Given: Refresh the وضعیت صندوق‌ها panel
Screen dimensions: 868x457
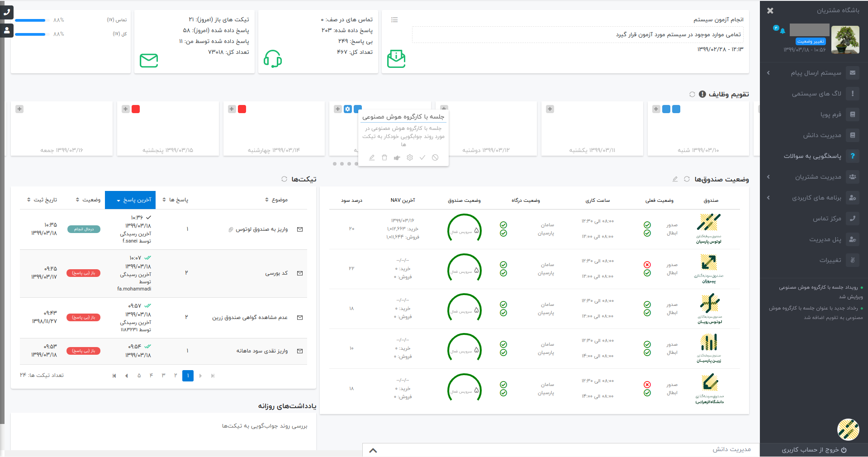Looking at the screenshot, I should tap(687, 179).
